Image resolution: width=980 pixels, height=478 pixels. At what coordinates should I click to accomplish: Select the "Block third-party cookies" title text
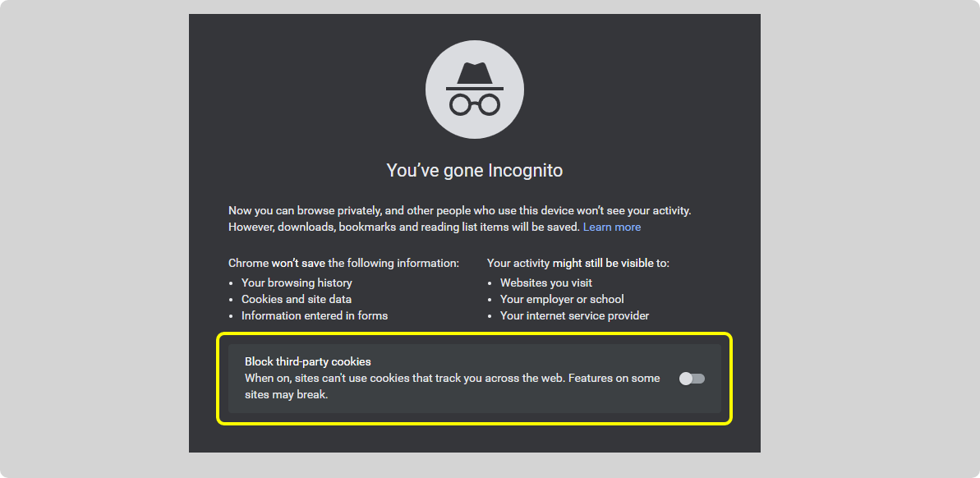coord(308,361)
